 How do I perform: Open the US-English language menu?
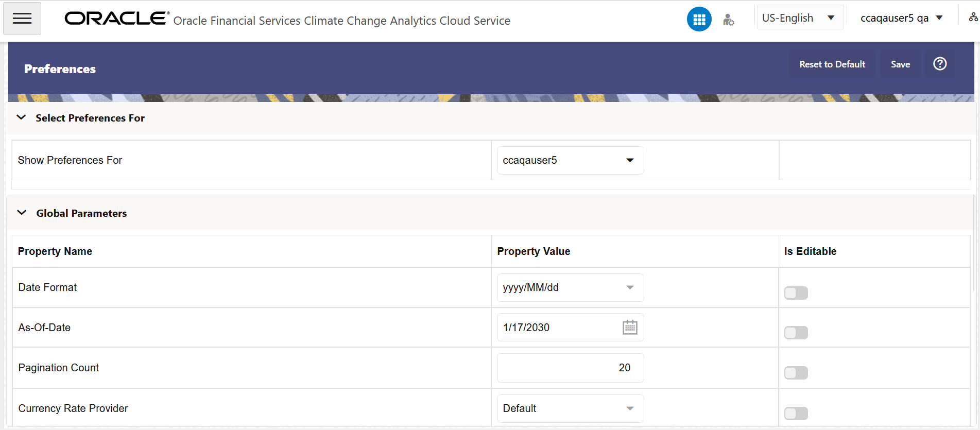tap(799, 18)
